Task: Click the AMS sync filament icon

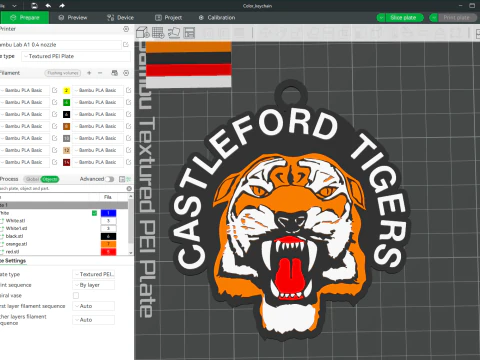Action: [x=114, y=73]
